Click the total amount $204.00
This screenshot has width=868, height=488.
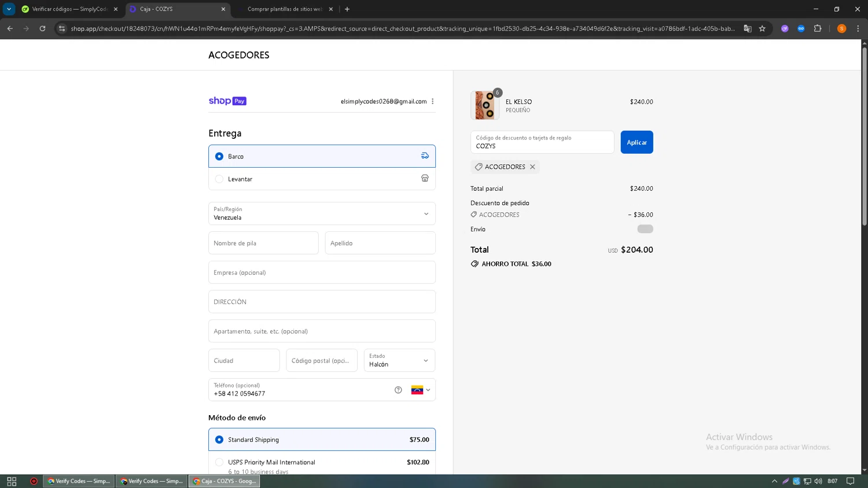click(x=637, y=250)
